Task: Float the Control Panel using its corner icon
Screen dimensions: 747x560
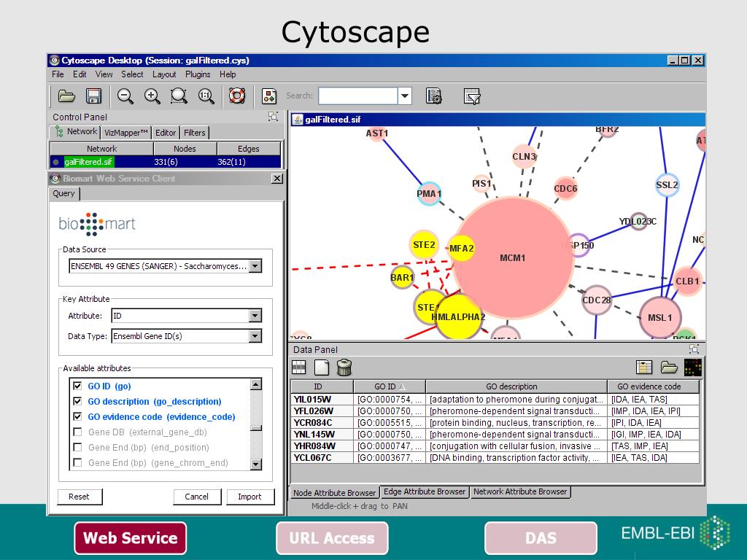Action: (x=273, y=116)
